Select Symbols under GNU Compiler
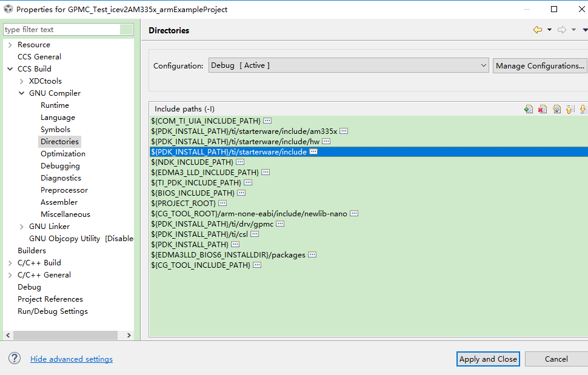This screenshot has height=375, width=588. pos(55,129)
